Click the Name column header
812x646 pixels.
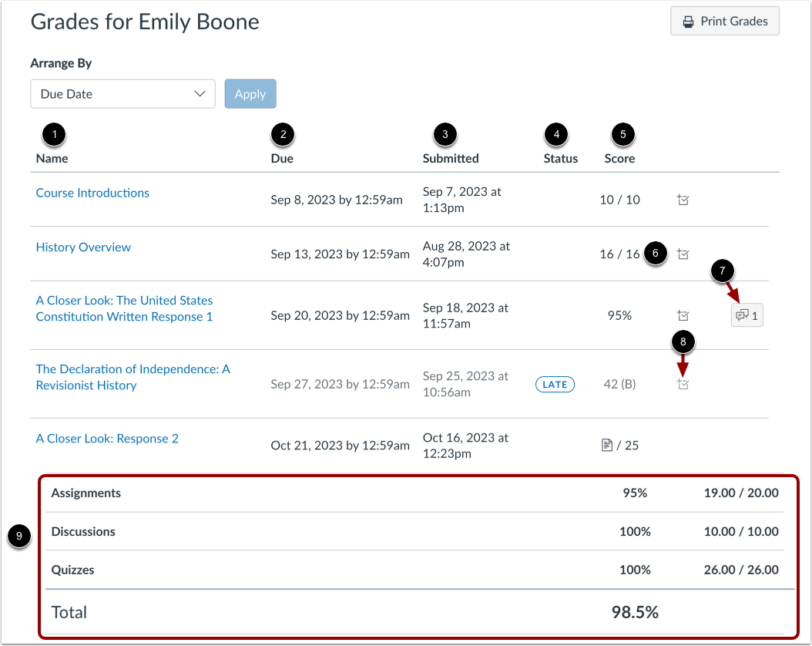pyautogui.click(x=52, y=159)
